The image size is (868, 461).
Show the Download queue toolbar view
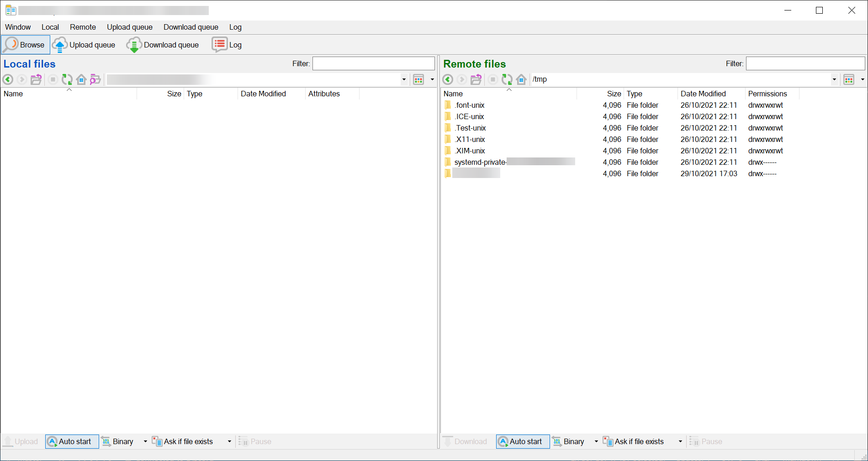click(163, 45)
